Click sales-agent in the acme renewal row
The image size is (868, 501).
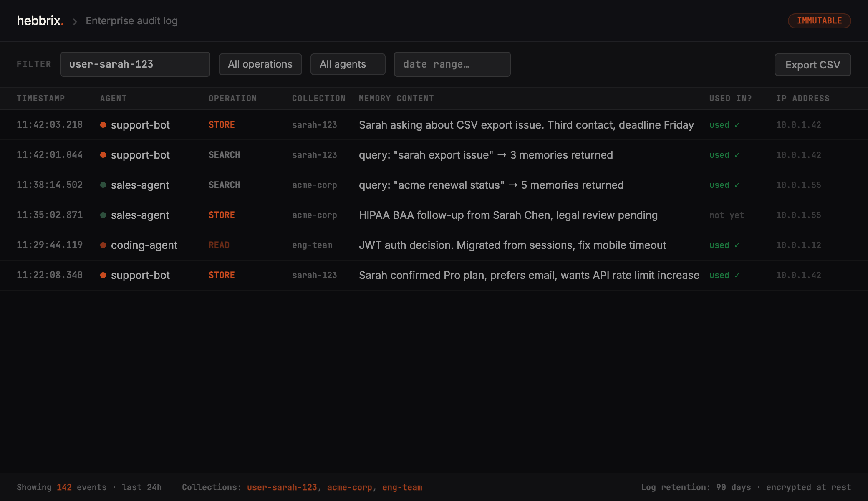140,185
